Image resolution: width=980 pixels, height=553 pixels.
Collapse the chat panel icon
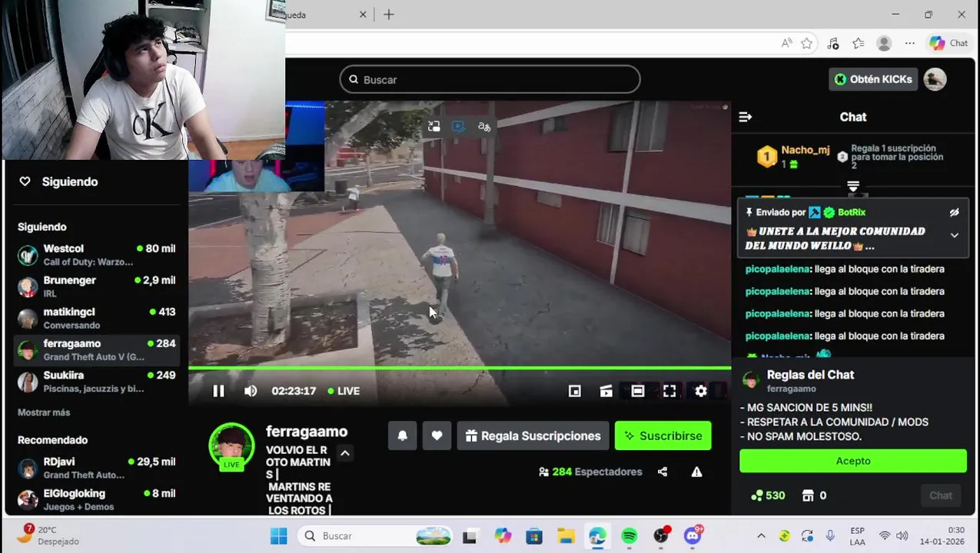(x=745, y=117)
